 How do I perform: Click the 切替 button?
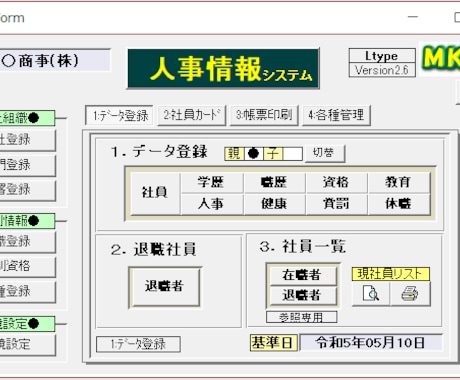325,153
